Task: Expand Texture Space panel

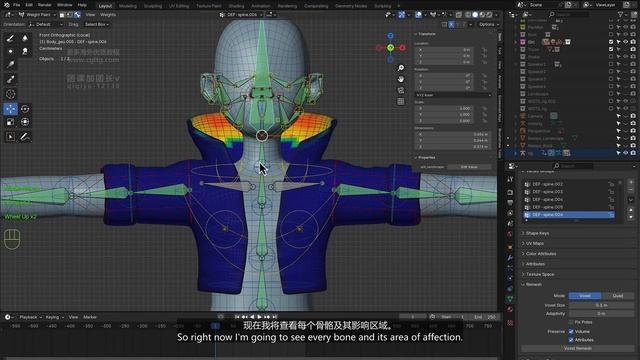Action: coord(540,274)
